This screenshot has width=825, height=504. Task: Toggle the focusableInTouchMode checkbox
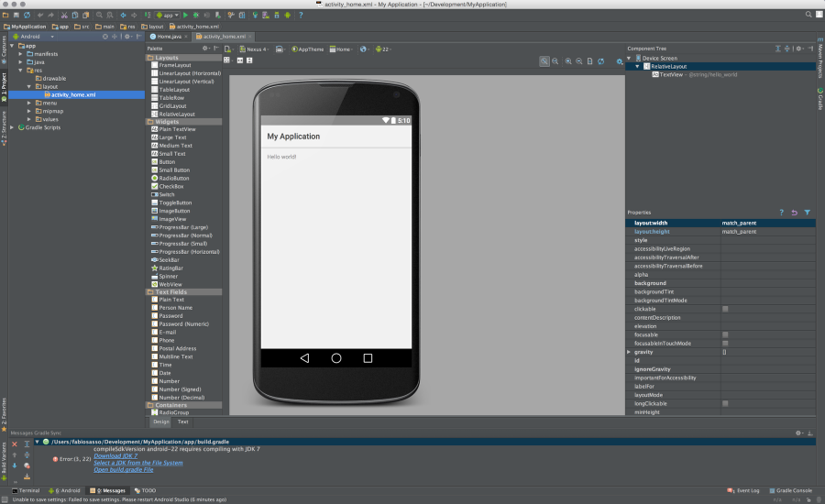[x=725, y=343]
